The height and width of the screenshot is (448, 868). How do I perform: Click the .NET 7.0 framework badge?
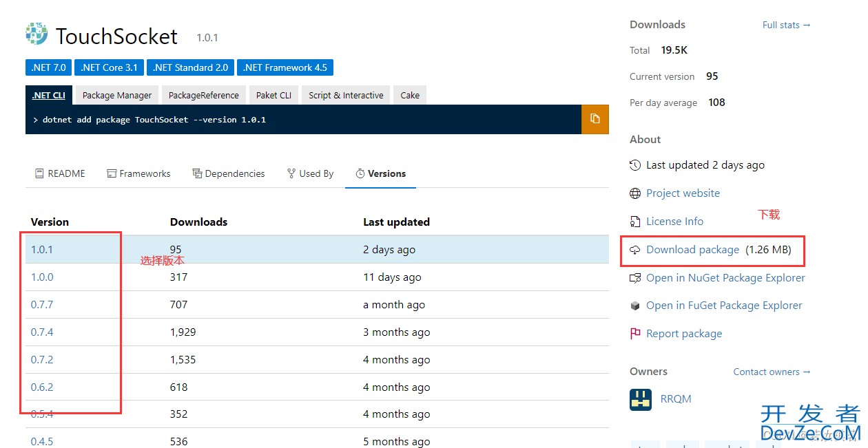point(49,67)
